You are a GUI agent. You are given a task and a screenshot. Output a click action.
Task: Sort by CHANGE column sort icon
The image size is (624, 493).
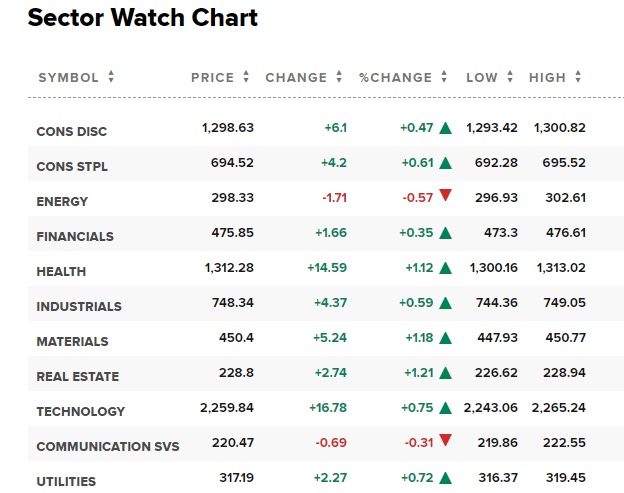point(339,77)
